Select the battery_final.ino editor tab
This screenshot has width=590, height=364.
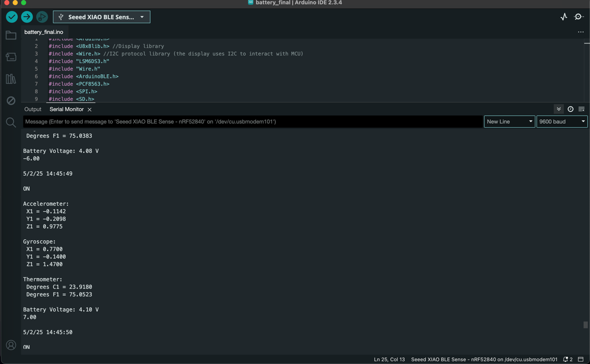(x=44, y=32)
